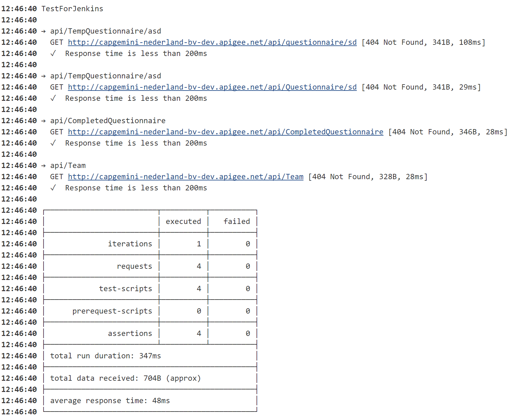Click the failed column header
Viewport: 532px width, 419px height.
click(237, 221)
